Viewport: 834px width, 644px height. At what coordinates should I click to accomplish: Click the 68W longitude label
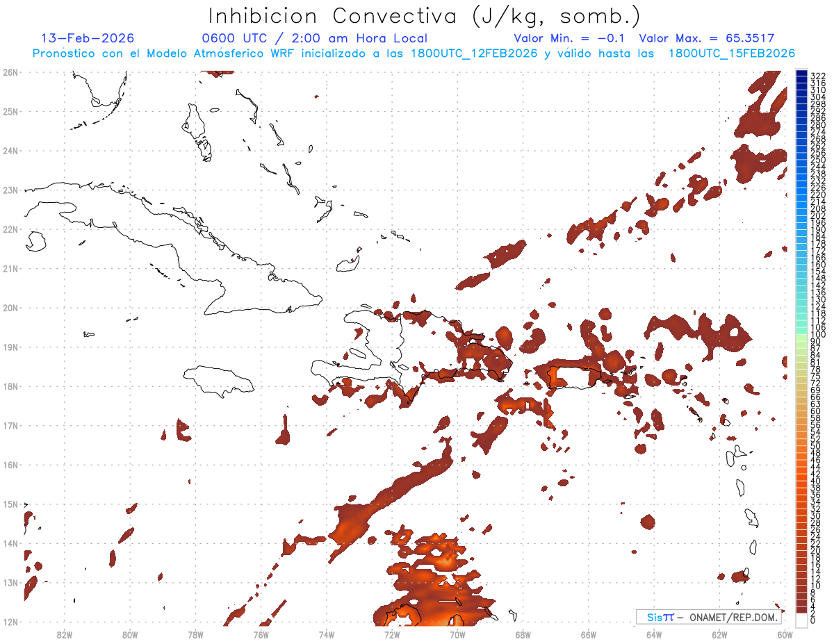point(523,634)
